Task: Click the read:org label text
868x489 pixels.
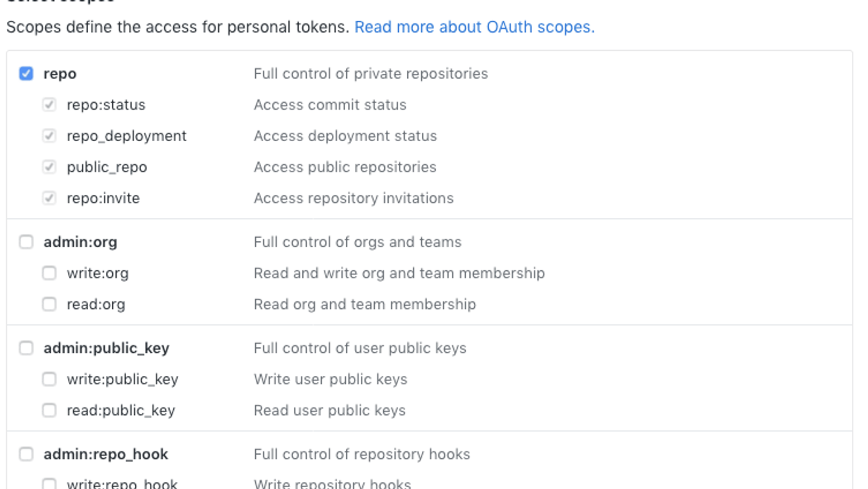Action: 96,305
